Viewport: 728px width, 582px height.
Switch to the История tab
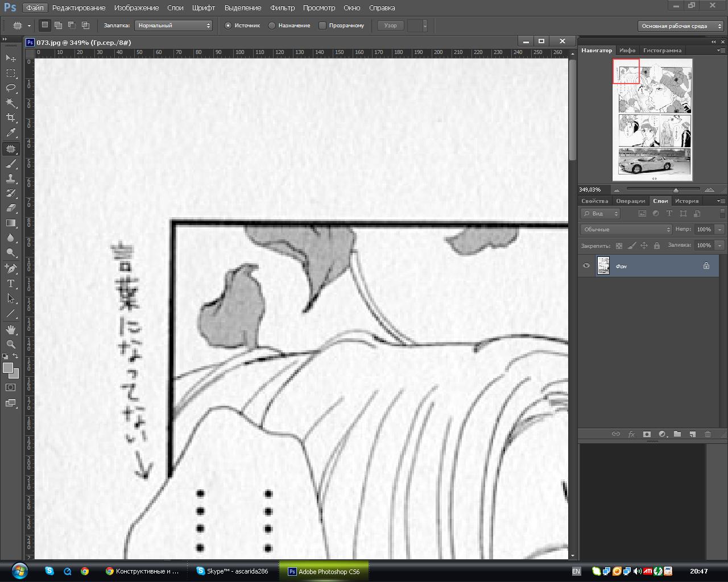pyautogui.click(x=686, y=201)
